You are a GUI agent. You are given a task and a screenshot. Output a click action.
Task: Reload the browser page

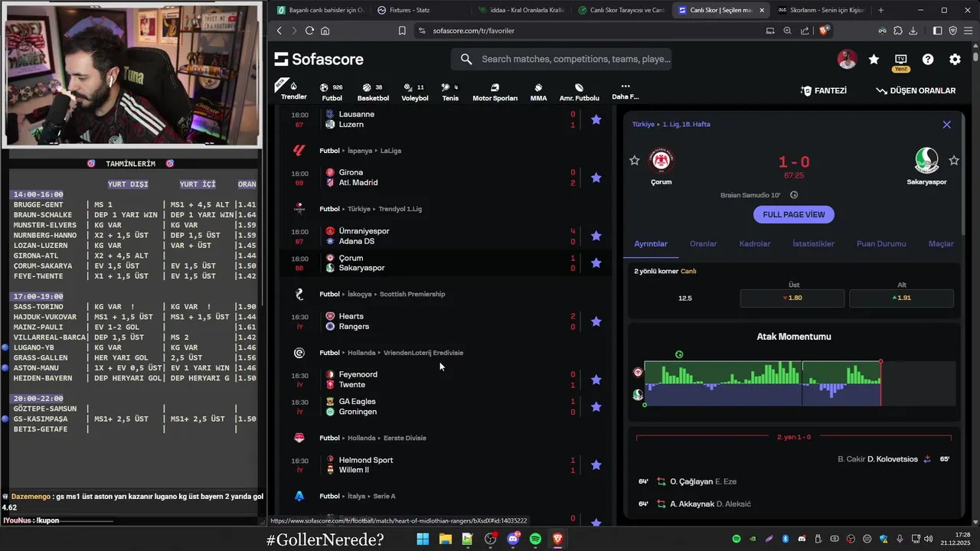tap(309, 31)
